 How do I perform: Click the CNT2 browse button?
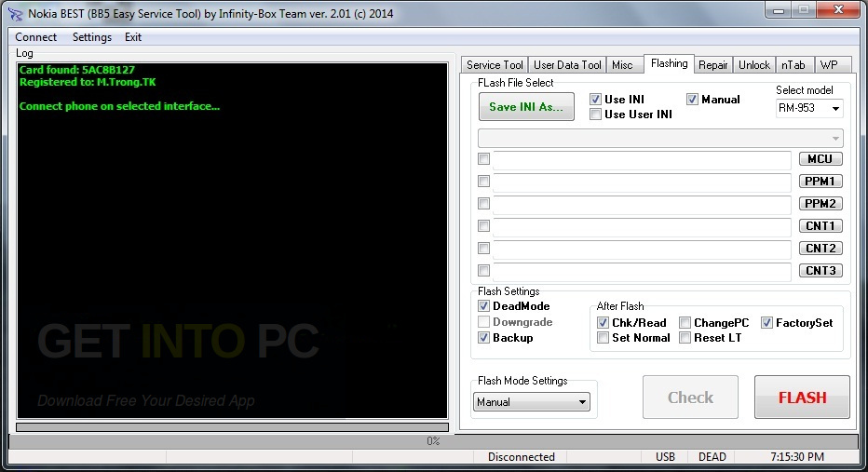coord(821,248)
